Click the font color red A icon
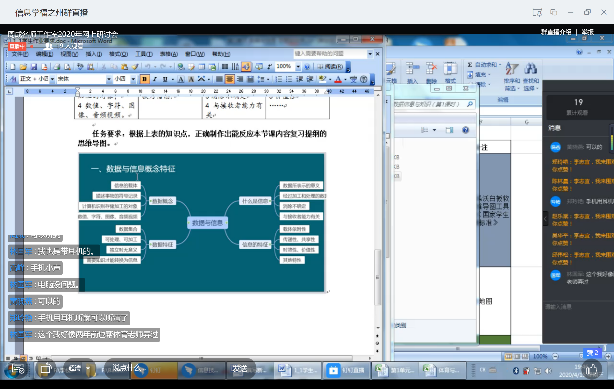 pos(338,80)
